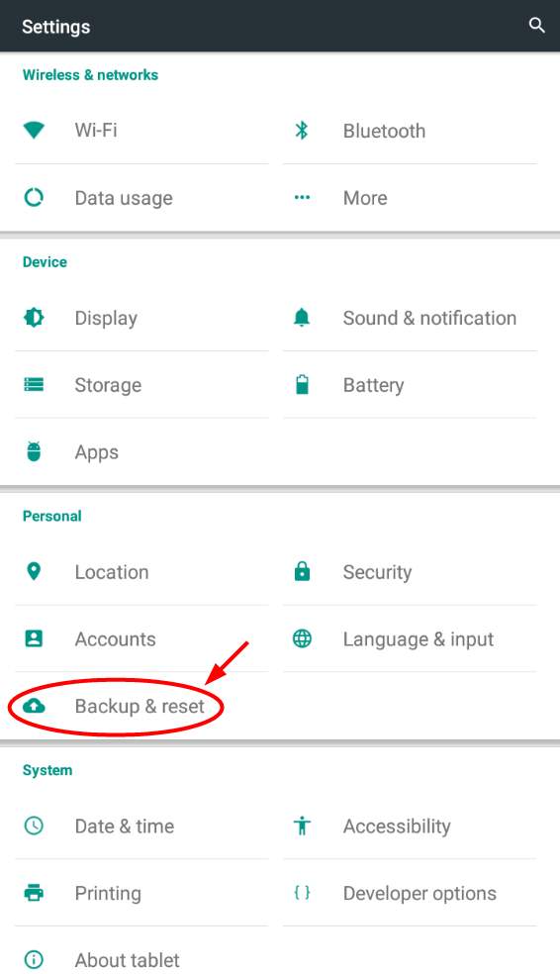This screenshot has width=560, height=974.
Task: Tap the Security padlock icon
Action: coord(302,571)
